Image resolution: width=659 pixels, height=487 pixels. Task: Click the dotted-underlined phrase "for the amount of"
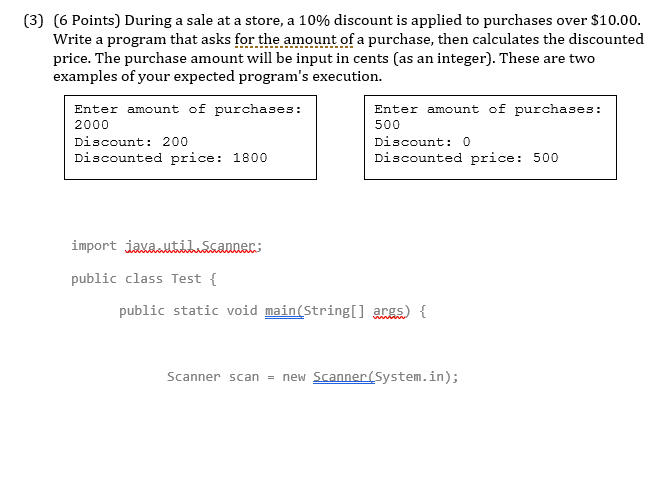(294, 39)
